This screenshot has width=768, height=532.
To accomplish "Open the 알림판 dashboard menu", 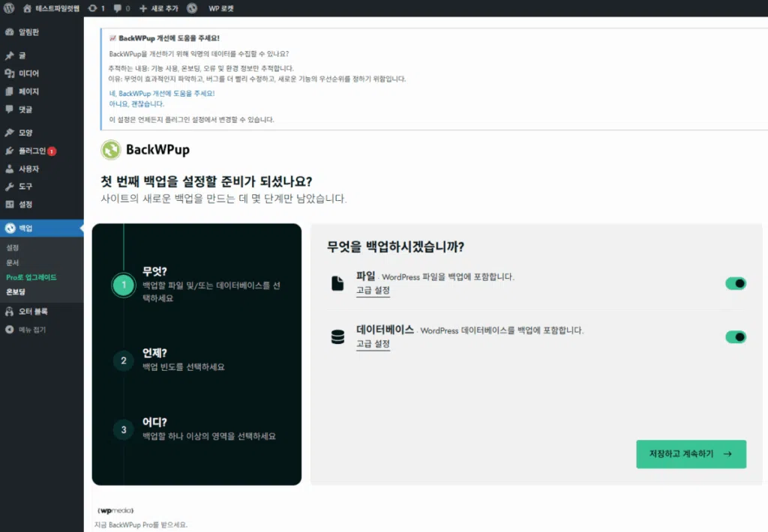I will point(28,32).
